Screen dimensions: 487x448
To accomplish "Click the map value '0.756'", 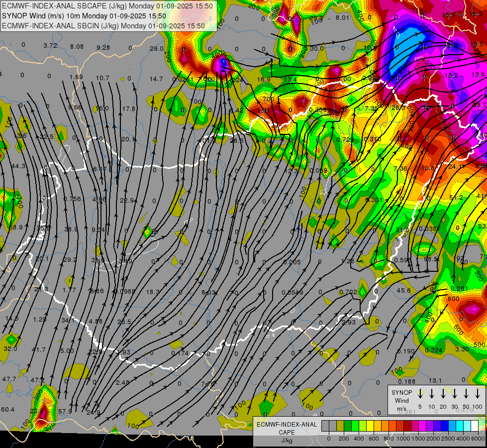I will pyautogui.click(x=72, y=199).
